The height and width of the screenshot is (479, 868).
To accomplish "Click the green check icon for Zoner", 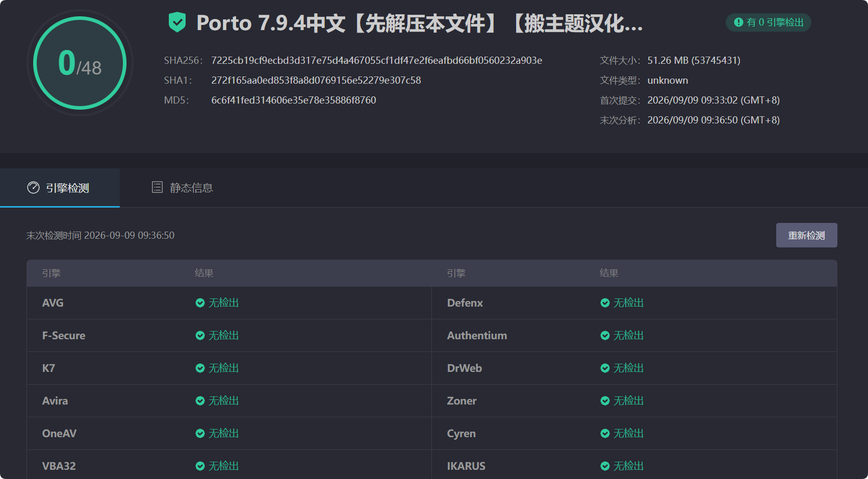I will point(605,401).
